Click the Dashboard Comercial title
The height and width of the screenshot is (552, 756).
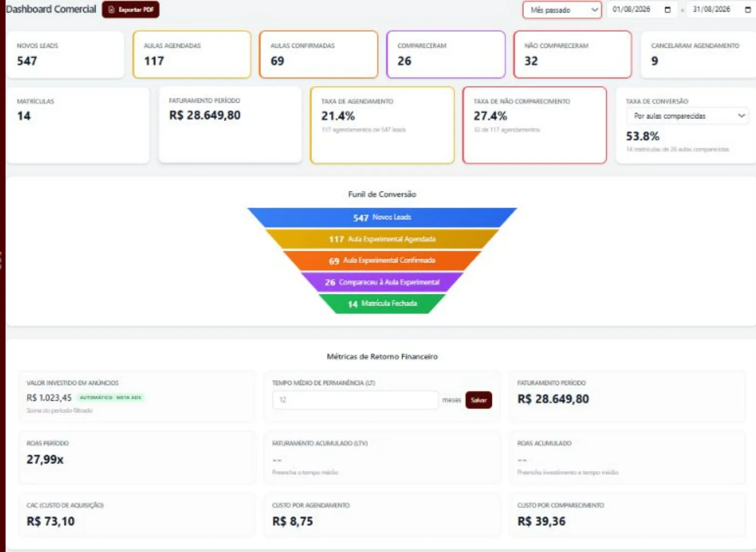[51, 9]
